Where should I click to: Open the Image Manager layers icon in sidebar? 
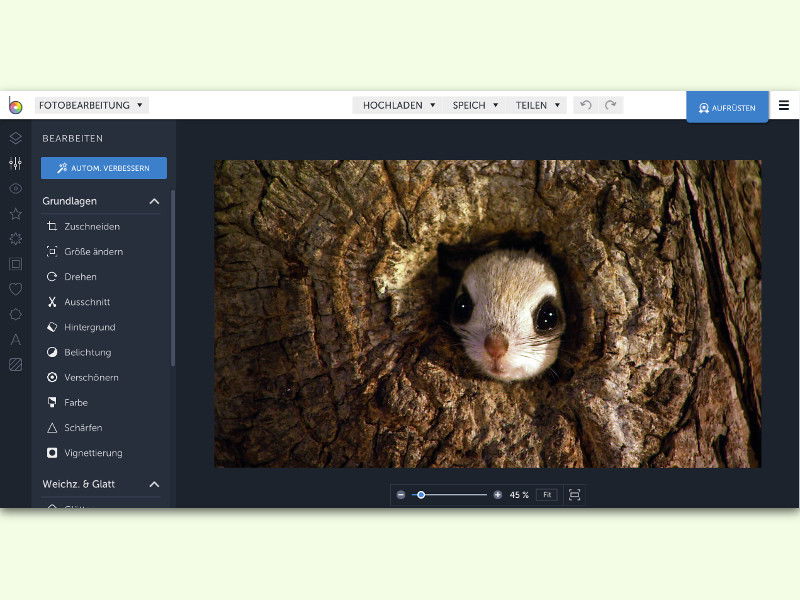pyautogui.click(x=16, y=138)
